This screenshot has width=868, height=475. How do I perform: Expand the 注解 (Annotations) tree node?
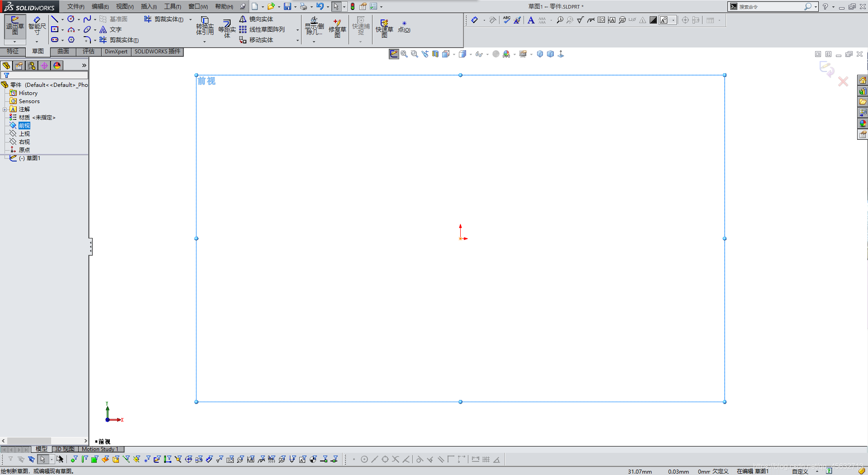tap(5, 109)
